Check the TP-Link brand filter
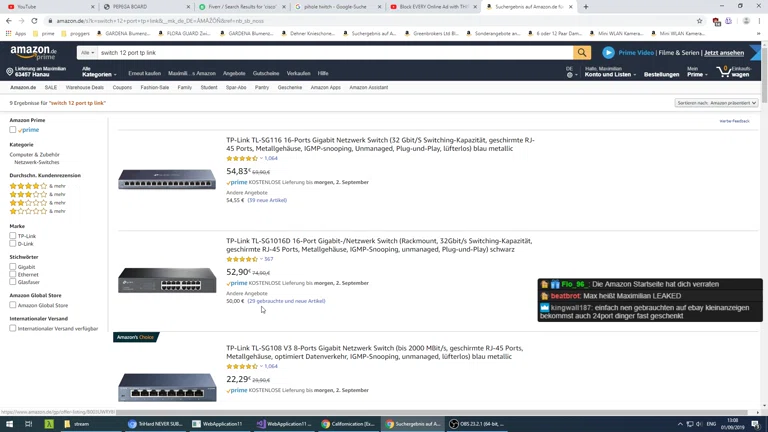 [13, 236]
